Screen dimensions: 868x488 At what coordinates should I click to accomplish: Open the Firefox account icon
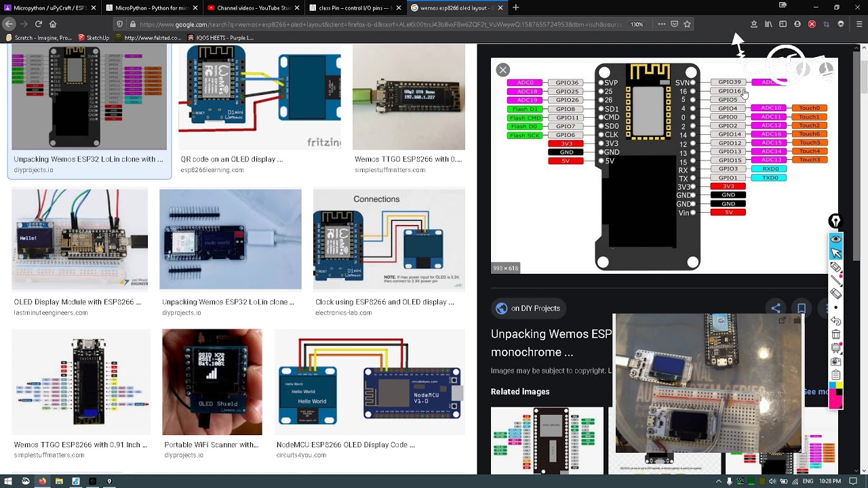(797, 24)
